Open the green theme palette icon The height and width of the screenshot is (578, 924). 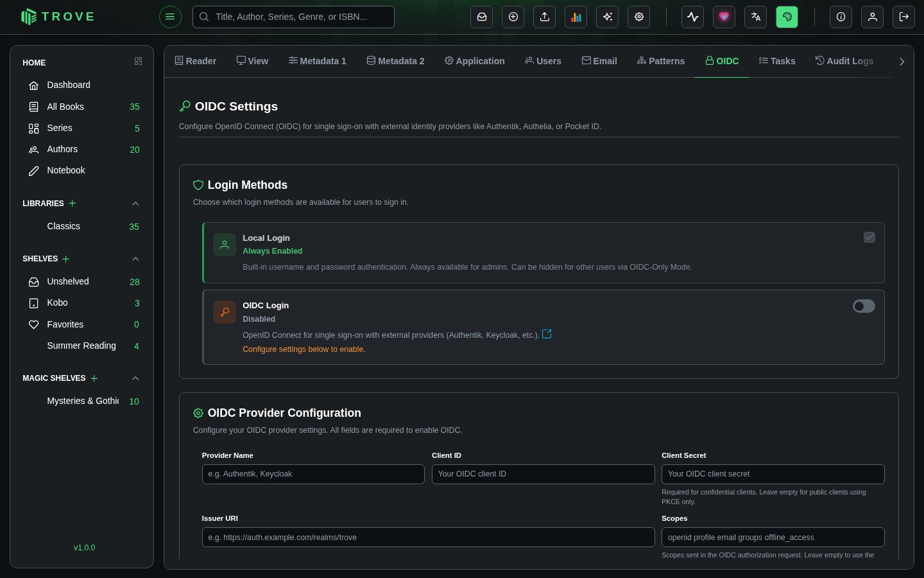click(787, 17)
